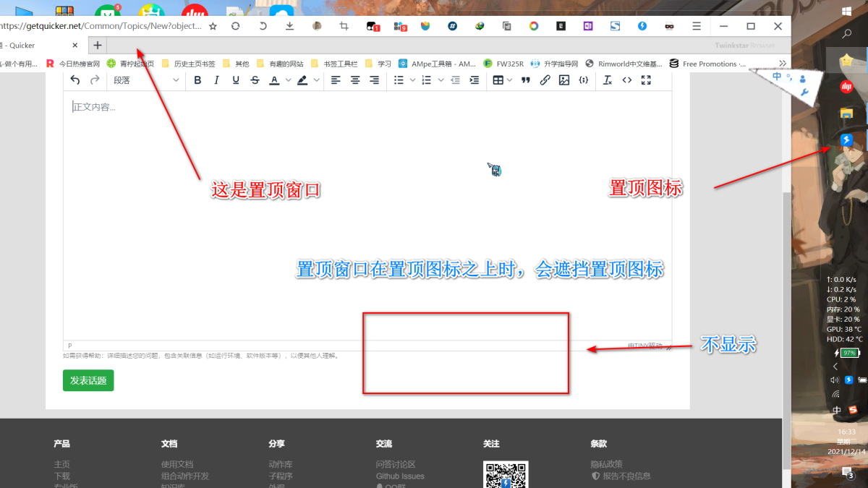The image size is (868, 488).
Task: Open the 历史主页书签 bookmark folder
Action: click(187, 64)
